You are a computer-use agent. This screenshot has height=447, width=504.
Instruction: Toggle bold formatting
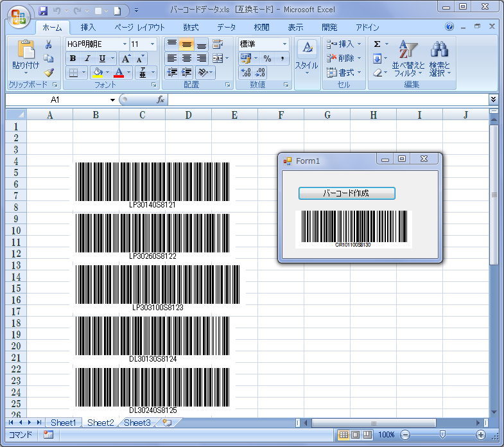[73, 58]
